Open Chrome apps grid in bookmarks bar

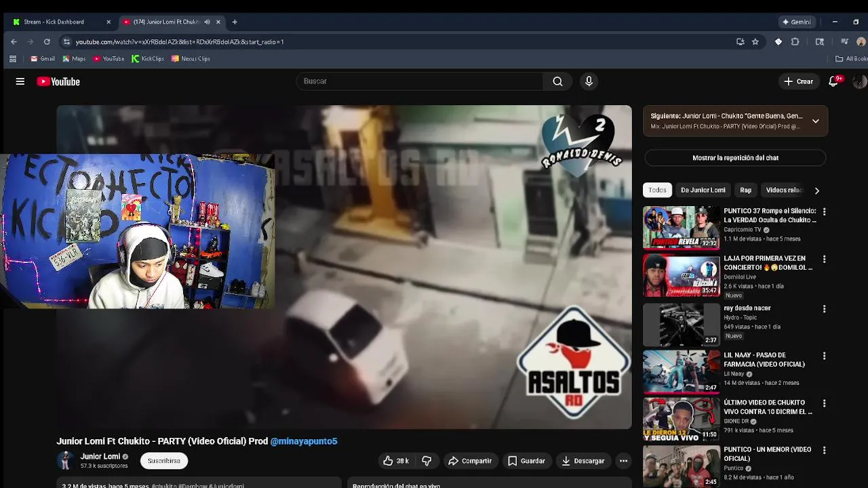(x=12, y=59)
